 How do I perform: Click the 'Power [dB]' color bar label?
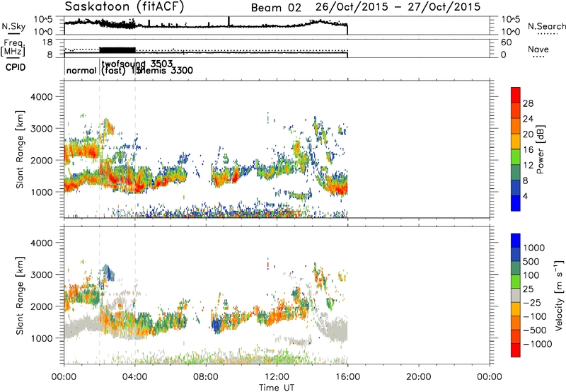(x=540, y=149)
